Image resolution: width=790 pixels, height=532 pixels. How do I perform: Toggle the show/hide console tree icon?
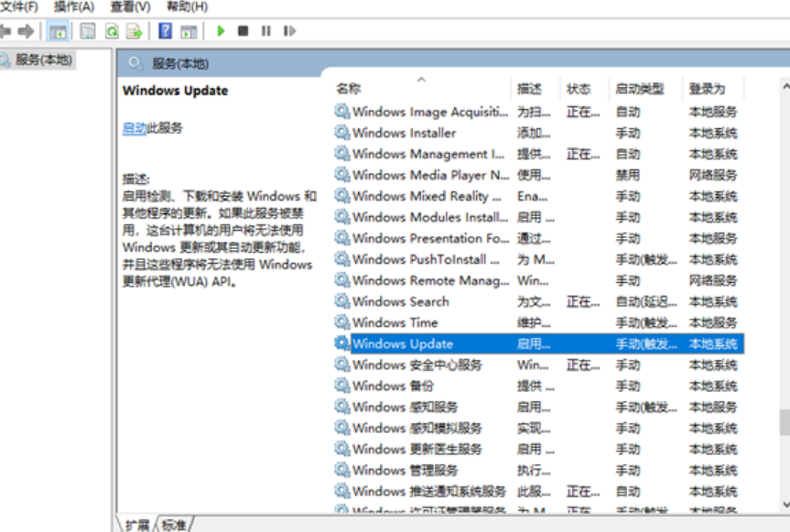point(58,31)
